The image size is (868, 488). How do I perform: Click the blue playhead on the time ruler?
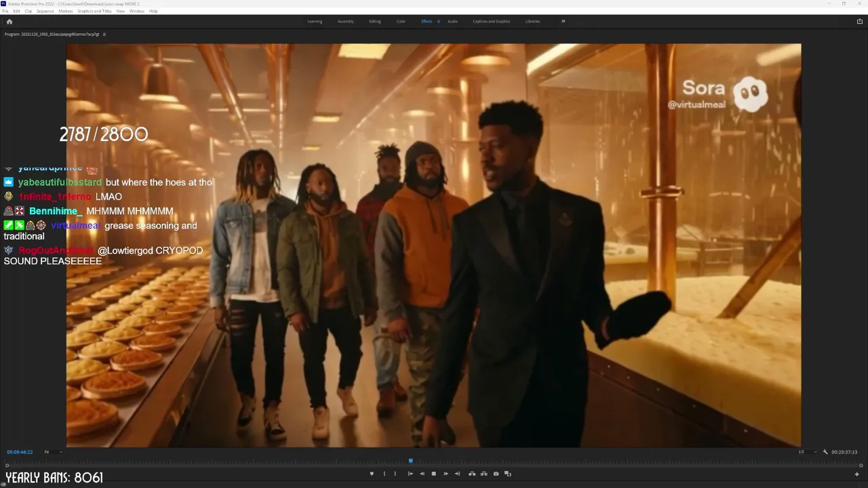[x=410, y=461]
